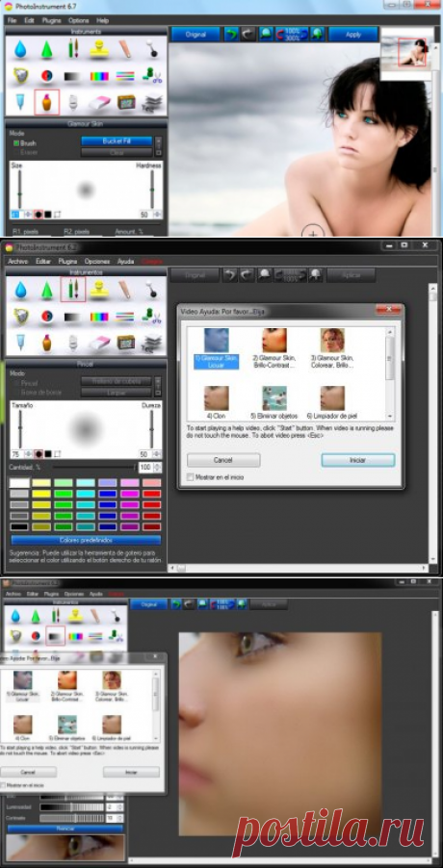Select '4) Clon' video in Pincel window dialog
Screen dimensions: 443x868
pos(216,402)
